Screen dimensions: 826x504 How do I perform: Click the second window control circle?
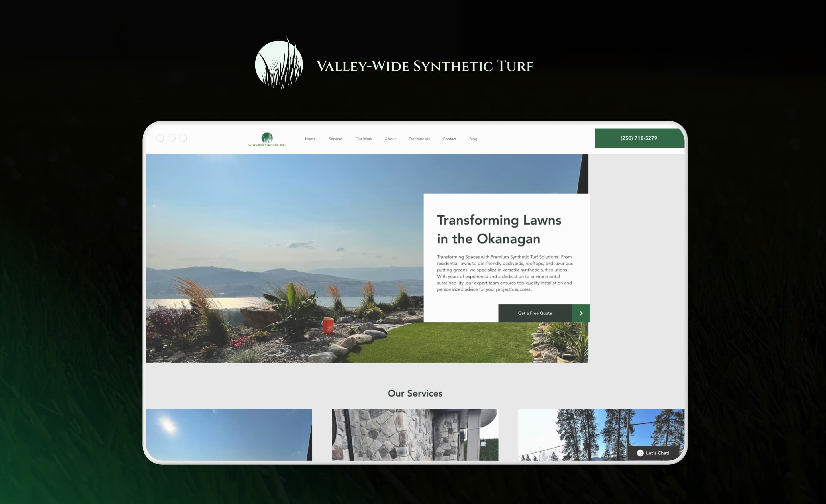[x=171, y=138]
